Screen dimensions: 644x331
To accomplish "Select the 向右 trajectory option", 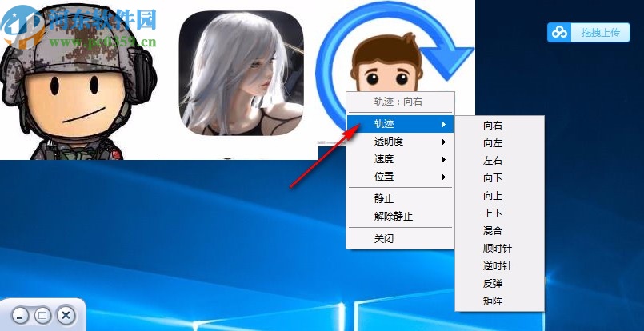I will click(x=500, y=126).
